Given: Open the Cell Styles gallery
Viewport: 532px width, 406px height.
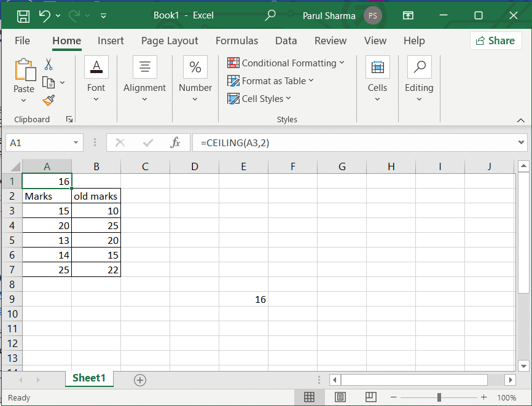Looking at the screenshot, I should tap(259, 99).
